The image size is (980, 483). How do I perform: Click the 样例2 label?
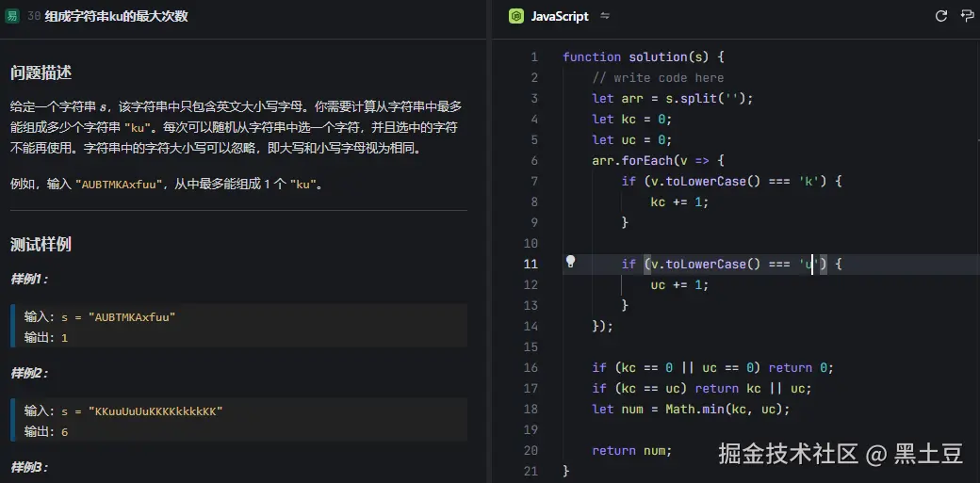click(29, 373)
